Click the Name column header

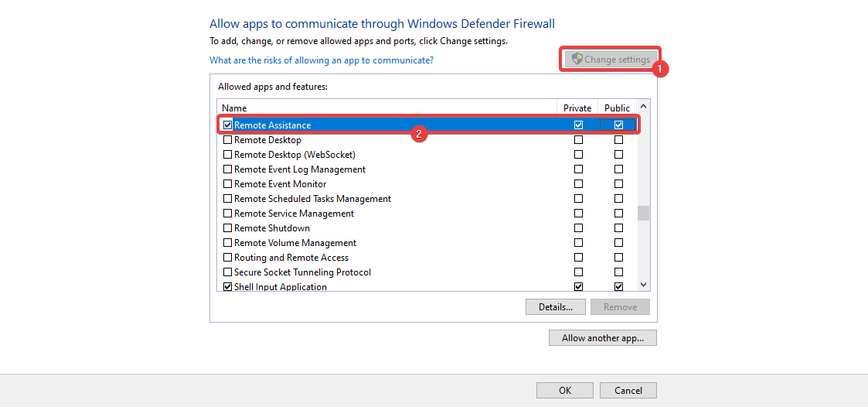387,108
